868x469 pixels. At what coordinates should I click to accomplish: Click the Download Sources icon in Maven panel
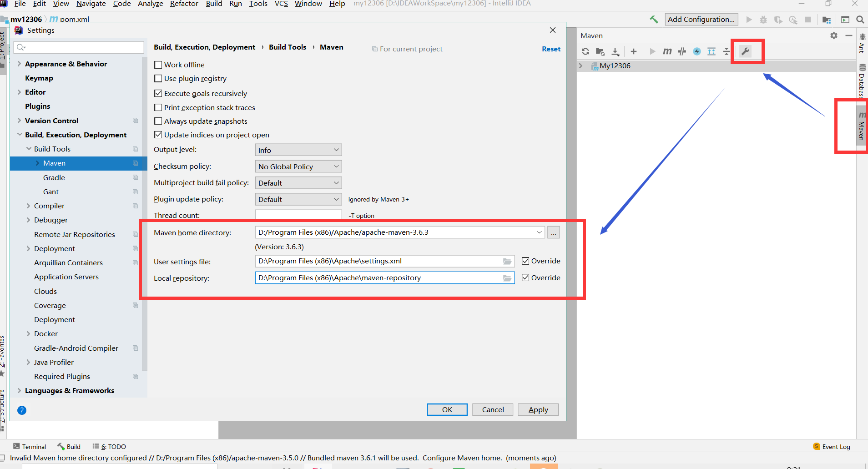(616, 51)
